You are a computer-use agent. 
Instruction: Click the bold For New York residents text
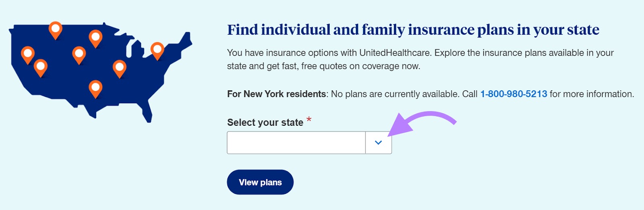[x=277, y=94]
